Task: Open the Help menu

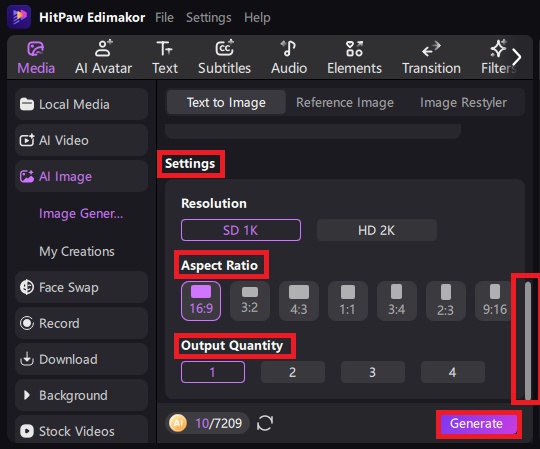Action: pos(257,17)
